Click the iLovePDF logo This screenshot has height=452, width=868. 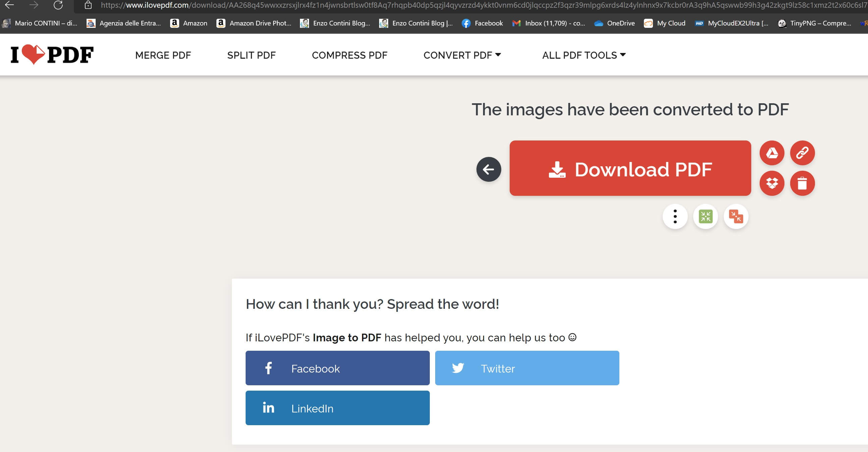tap(52, 55)
